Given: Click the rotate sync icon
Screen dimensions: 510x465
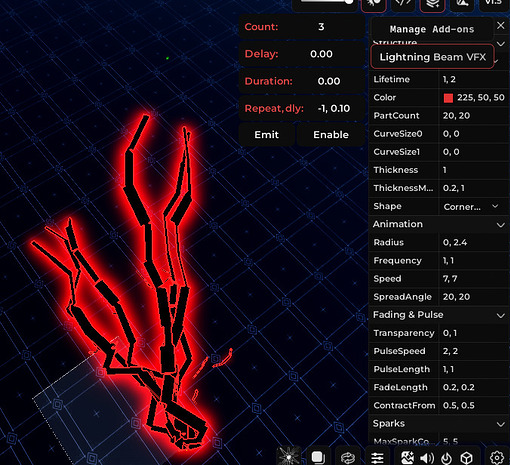Looking at the screenshot, I should tap(348, 457).
